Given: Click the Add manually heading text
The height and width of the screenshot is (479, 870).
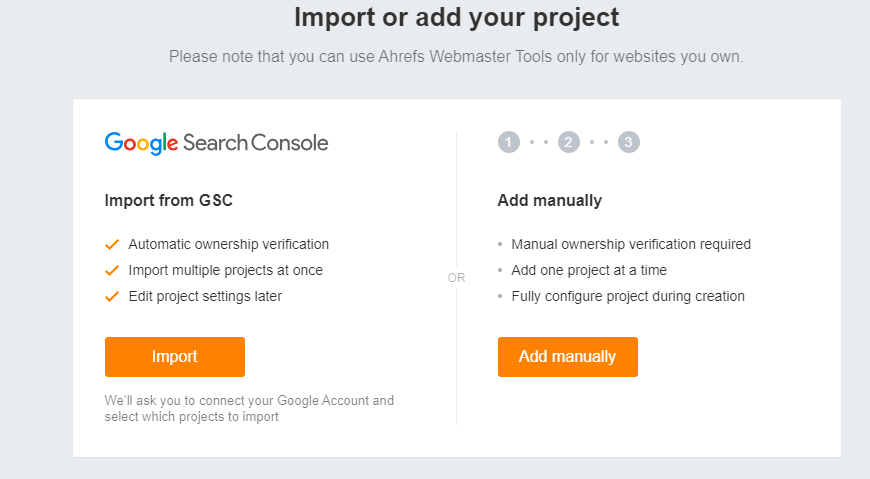Looking at the screenshot, I should coord(550,200).
